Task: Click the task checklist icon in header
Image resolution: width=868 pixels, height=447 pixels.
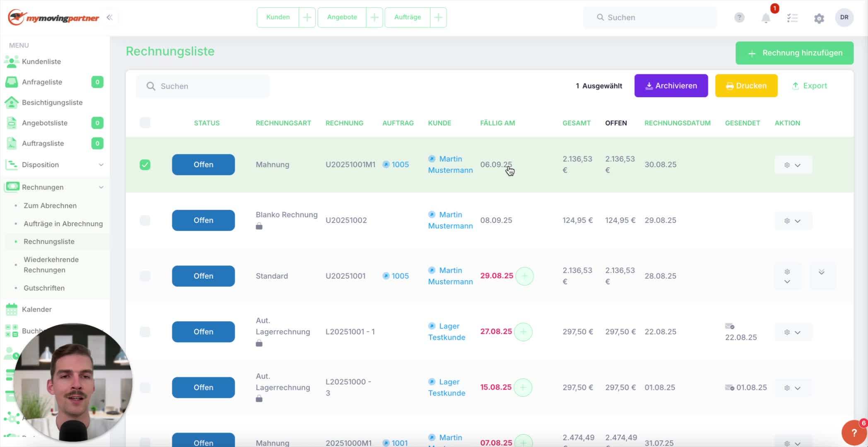Action: 792,18
